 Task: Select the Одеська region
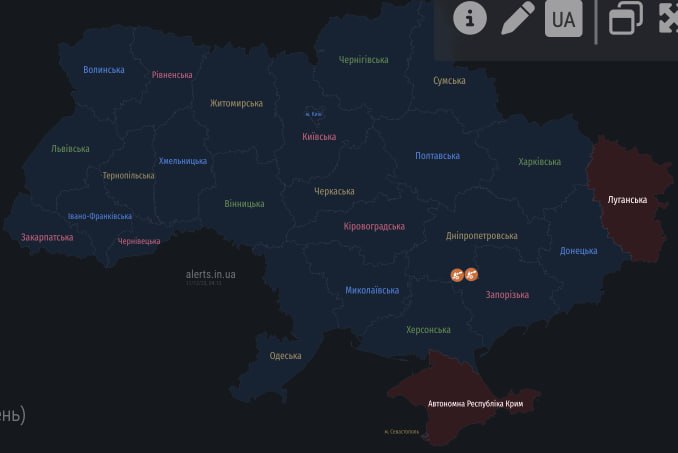tap(285, 356)
